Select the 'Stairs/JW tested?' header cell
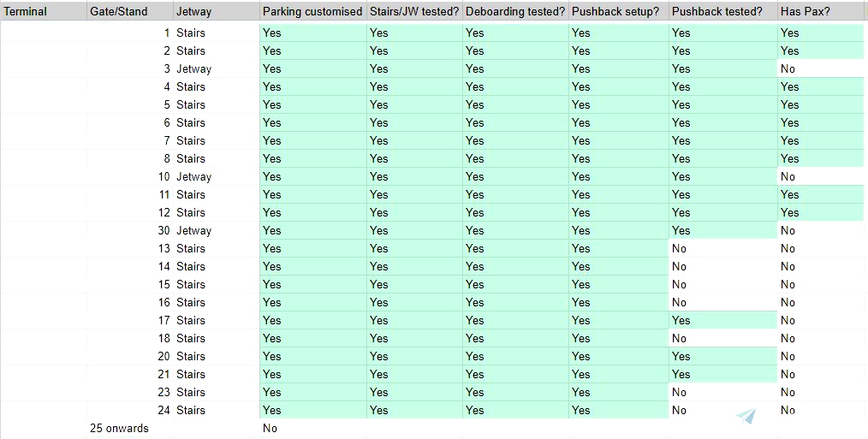The height and width of the screenshot is (439, 868). click(x=414, y=12)
